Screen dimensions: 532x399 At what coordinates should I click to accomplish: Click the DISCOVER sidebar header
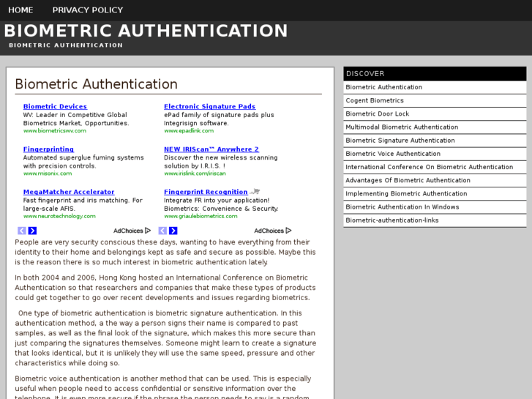pyautogui.click(x=435, y=74)
